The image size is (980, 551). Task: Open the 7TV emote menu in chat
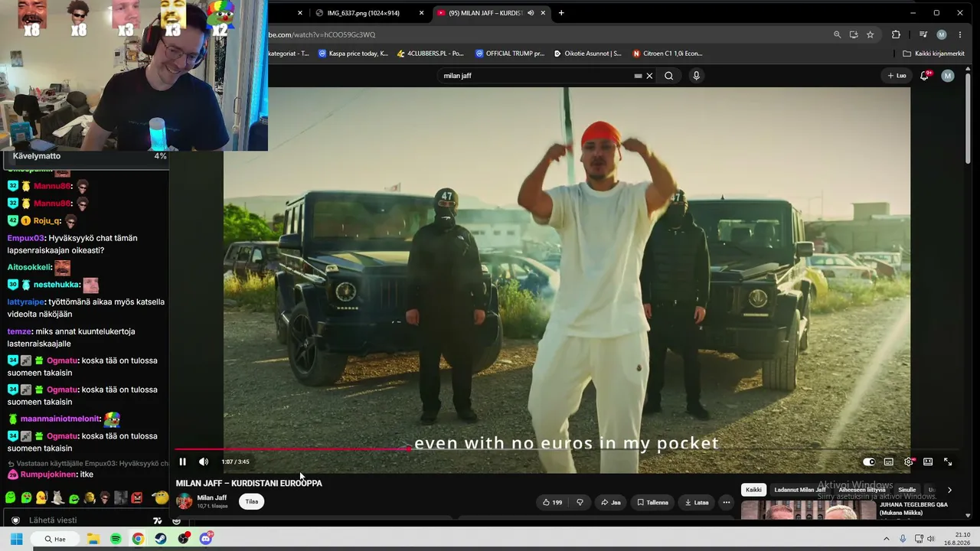[x=157, y=520]
